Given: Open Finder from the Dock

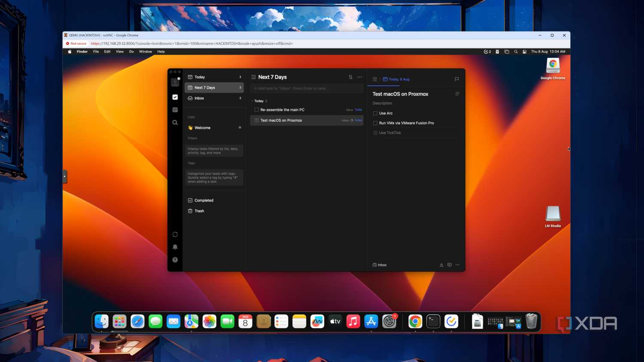Looking at the screenshot, I should [x=102, y=321].
